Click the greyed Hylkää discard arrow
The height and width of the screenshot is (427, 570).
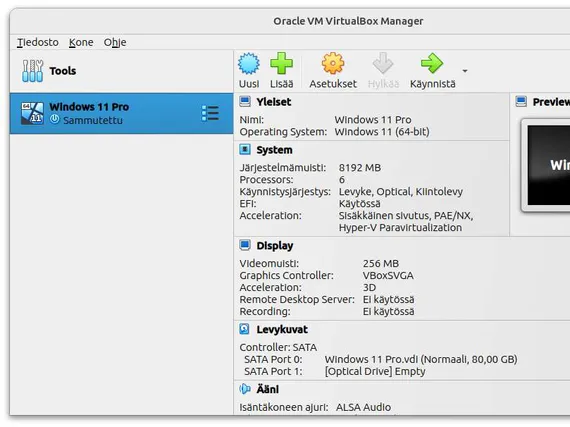(383, 64)
